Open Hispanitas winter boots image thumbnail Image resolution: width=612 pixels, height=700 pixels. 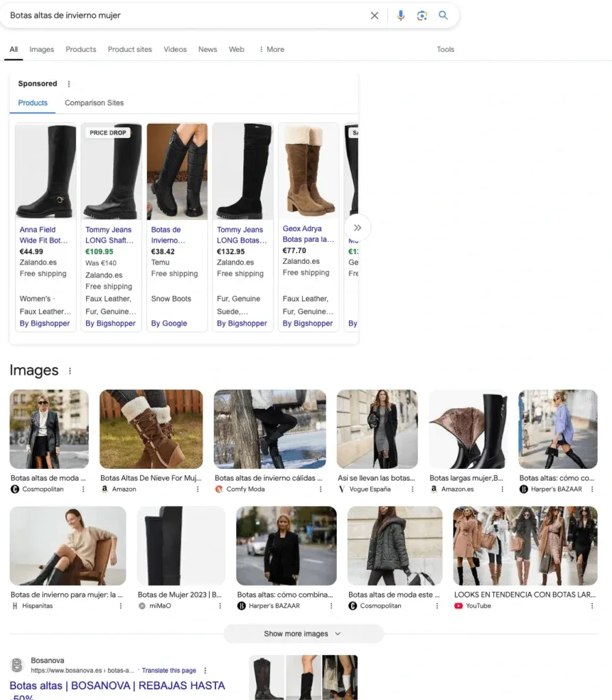coord(68,546)
